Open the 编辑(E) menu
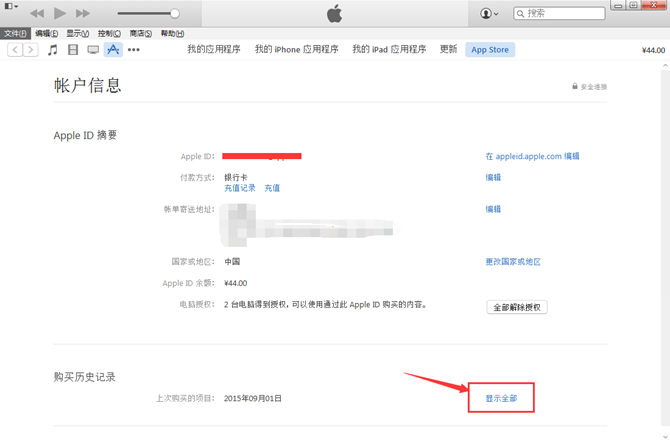The height and width of the screenshot is (442, 670). coord(47,33)
